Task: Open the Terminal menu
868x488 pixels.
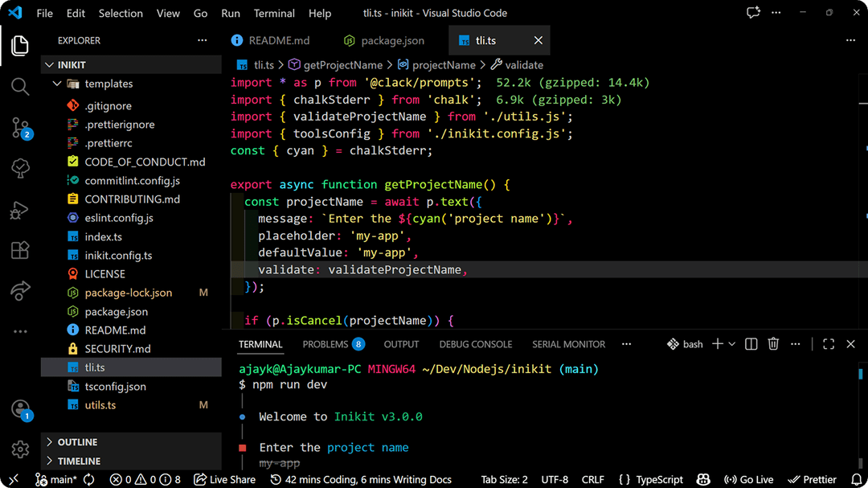Action: (x=274, y=13)
